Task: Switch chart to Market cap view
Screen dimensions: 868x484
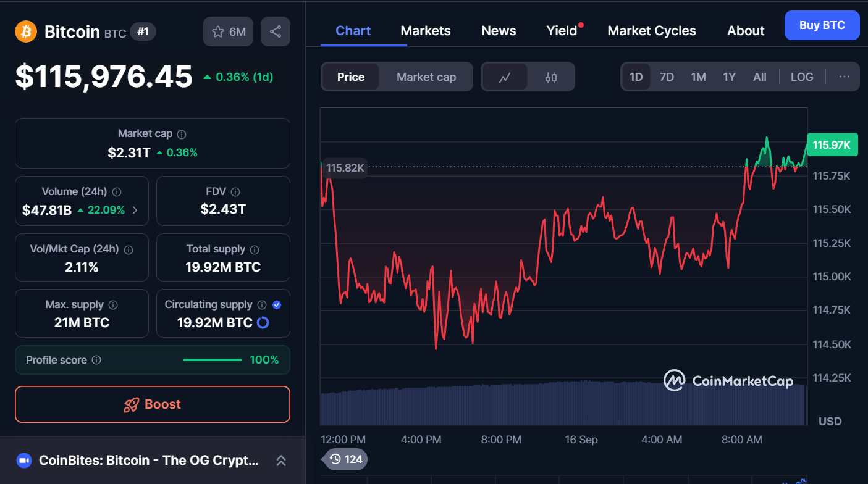Action: (x=426, y=77)
